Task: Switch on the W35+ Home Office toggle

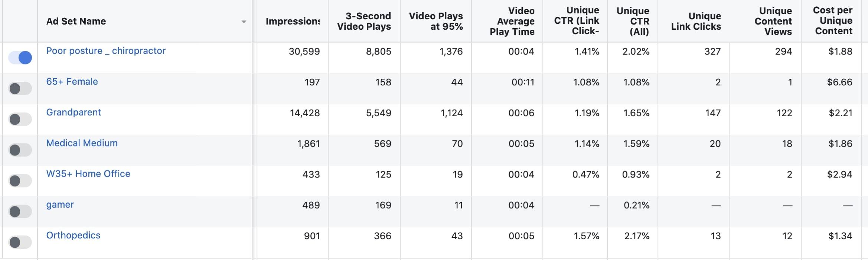Action: 20,181
